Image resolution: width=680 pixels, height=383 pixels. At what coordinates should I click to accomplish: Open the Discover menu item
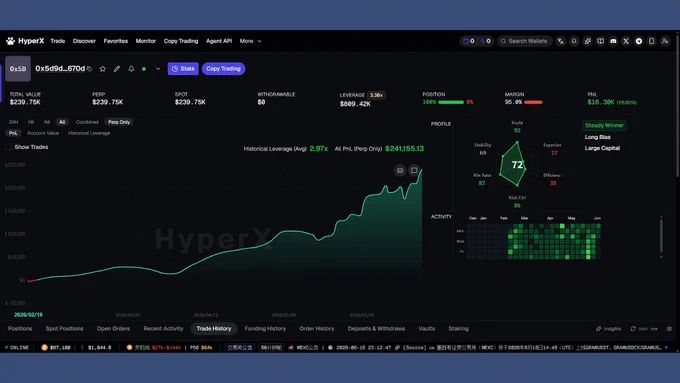(84, 41)
